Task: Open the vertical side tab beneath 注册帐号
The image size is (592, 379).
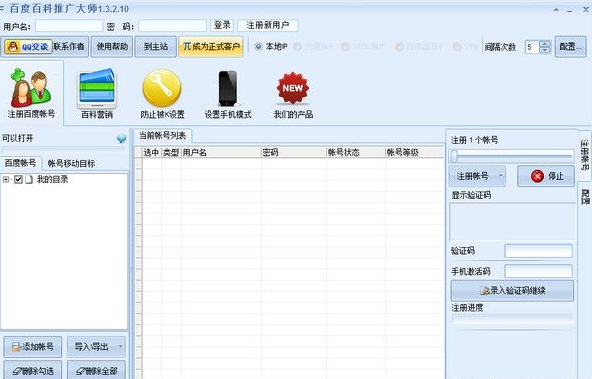Action: coord(585,196)
